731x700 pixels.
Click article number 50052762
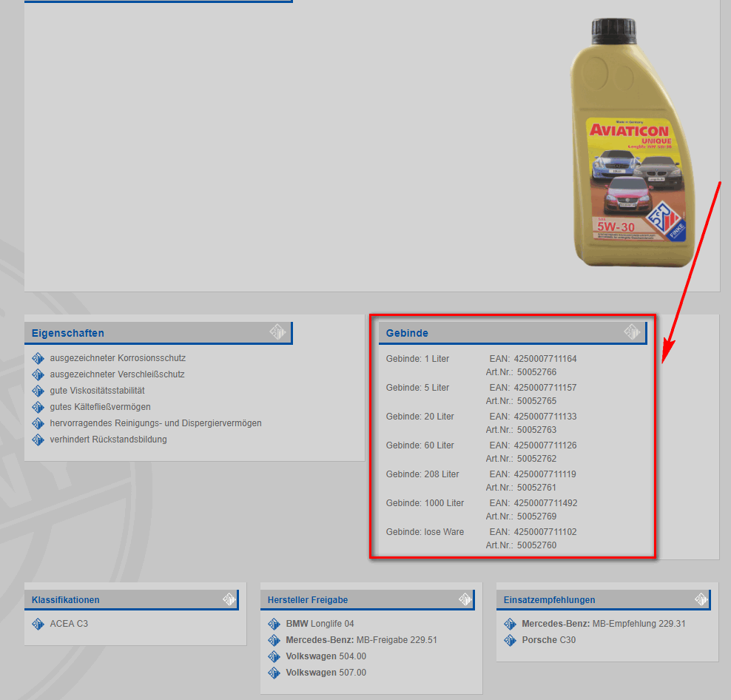click(x=536, y=459)
